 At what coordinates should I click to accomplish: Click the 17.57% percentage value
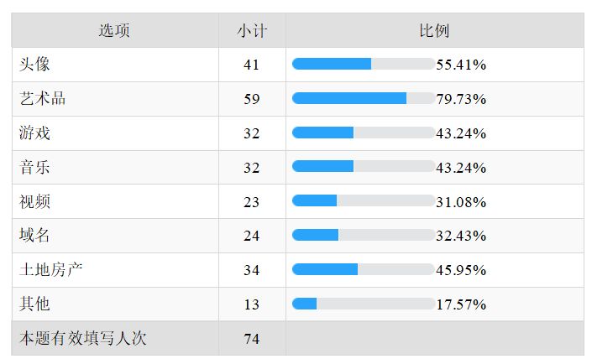[x=461, y=304]
